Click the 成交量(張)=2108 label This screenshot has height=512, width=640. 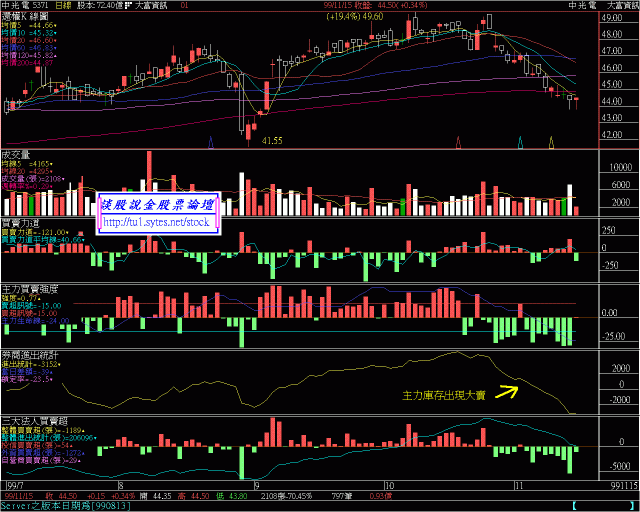33,179
